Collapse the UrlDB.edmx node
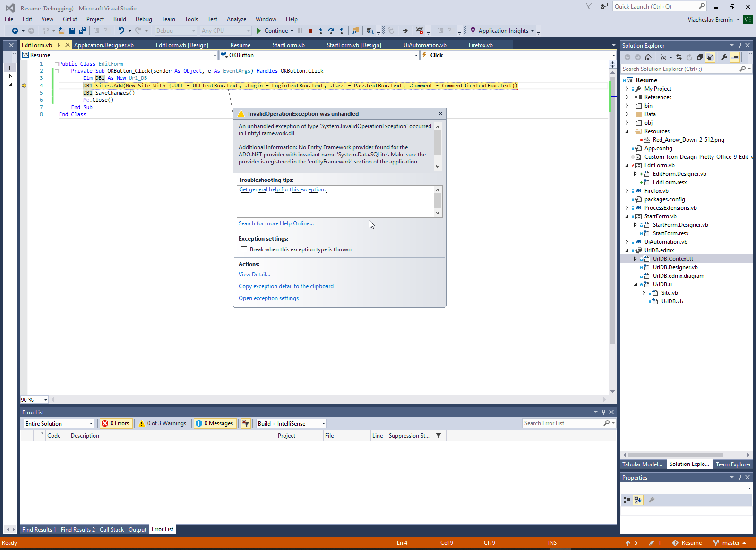This screenshot has height=550, width=756. (627, 250)
